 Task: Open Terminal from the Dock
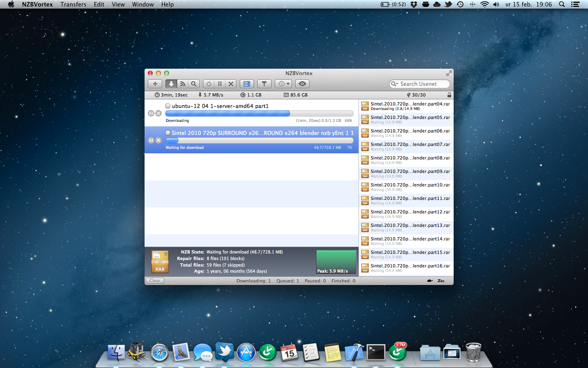376,352
